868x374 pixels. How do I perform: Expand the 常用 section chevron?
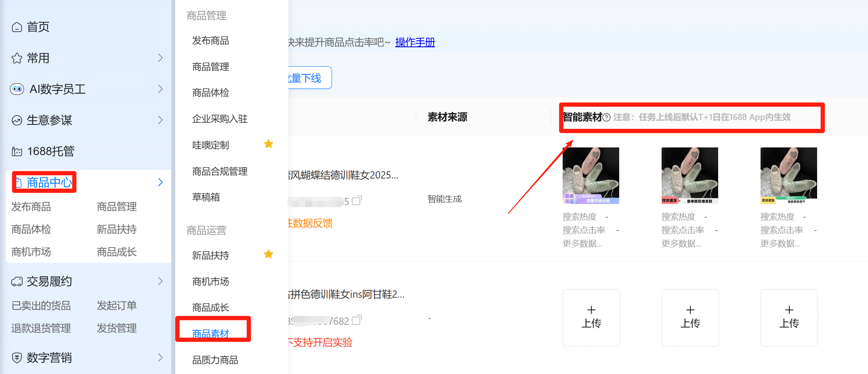pos(160,58)
